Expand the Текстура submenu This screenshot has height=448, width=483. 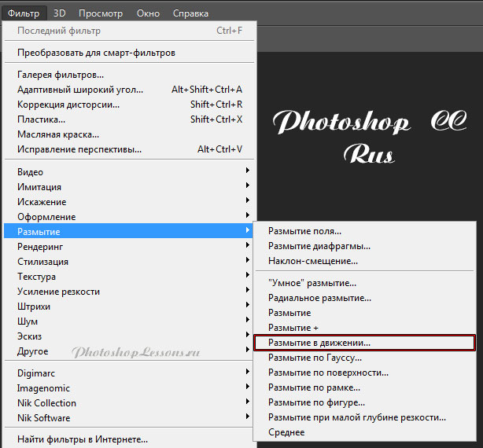pos(129,277)
